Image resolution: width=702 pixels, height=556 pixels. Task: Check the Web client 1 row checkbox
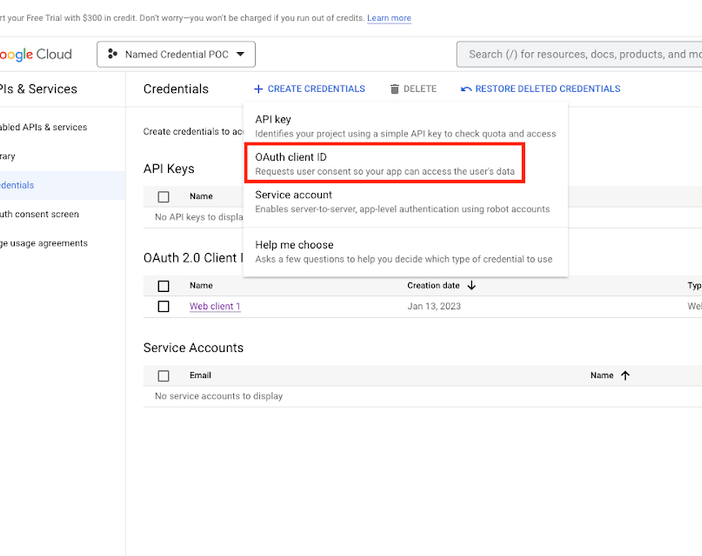click(x=163, y=307)
